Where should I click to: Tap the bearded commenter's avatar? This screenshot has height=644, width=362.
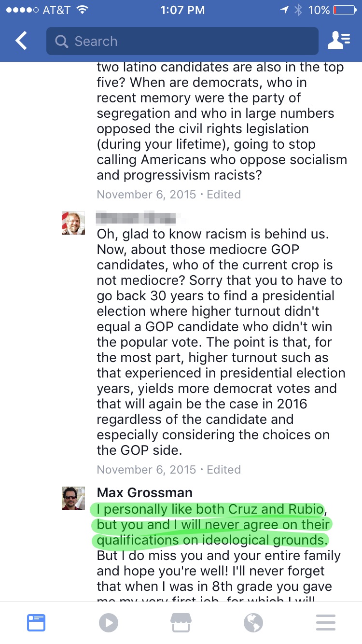pyautogui.click(x=73, y=223)
